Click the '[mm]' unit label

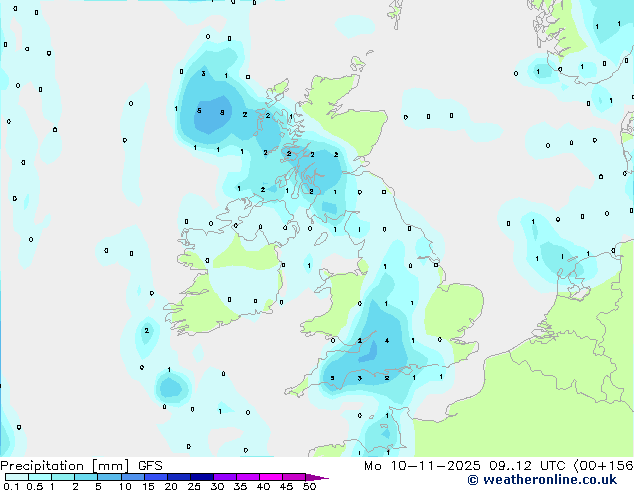point(110,466)
